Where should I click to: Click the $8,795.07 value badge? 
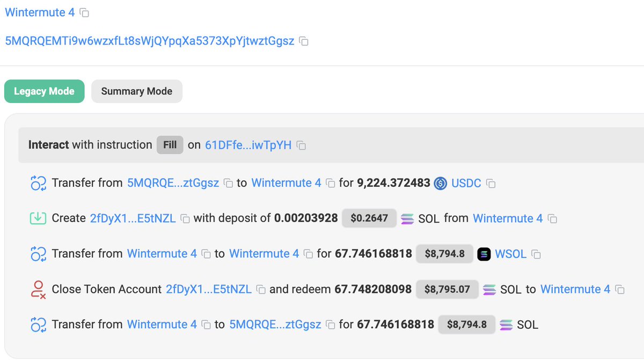[448, 289]
